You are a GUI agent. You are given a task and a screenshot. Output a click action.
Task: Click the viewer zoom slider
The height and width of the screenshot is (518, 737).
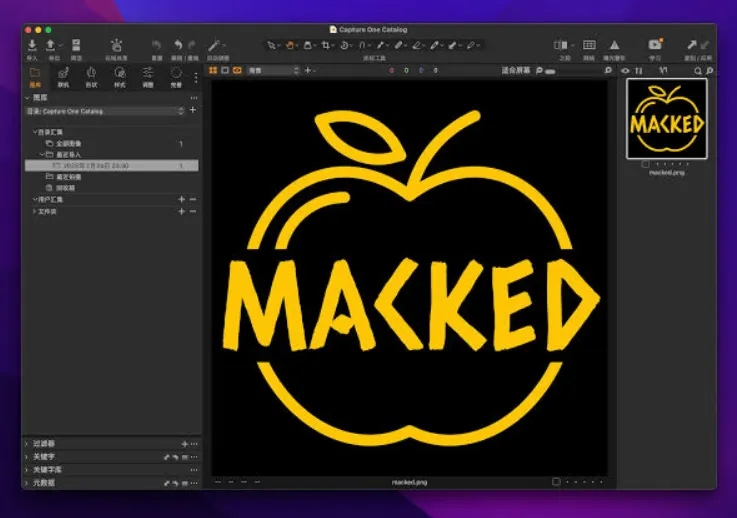[x=550, y=71]
